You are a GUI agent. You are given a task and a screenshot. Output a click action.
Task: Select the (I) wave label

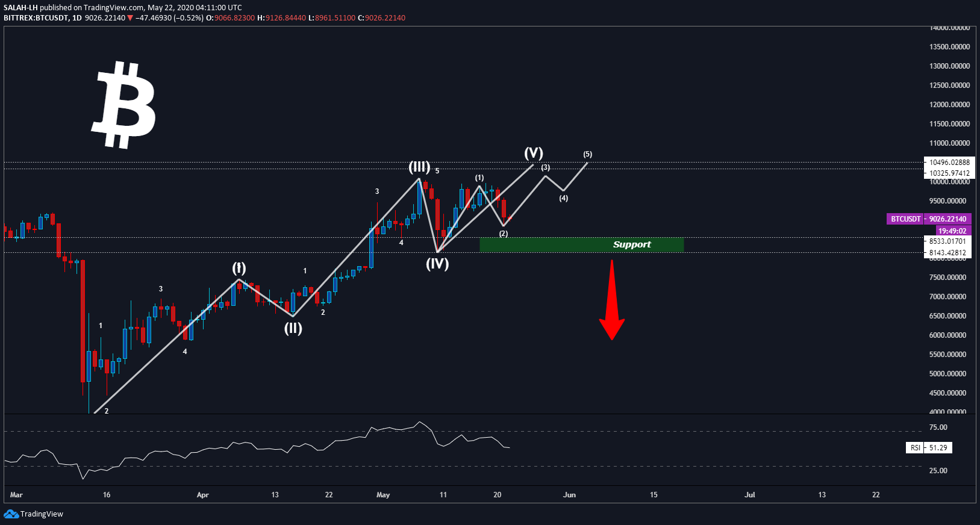pyautogui.click(x=239, y=268)
